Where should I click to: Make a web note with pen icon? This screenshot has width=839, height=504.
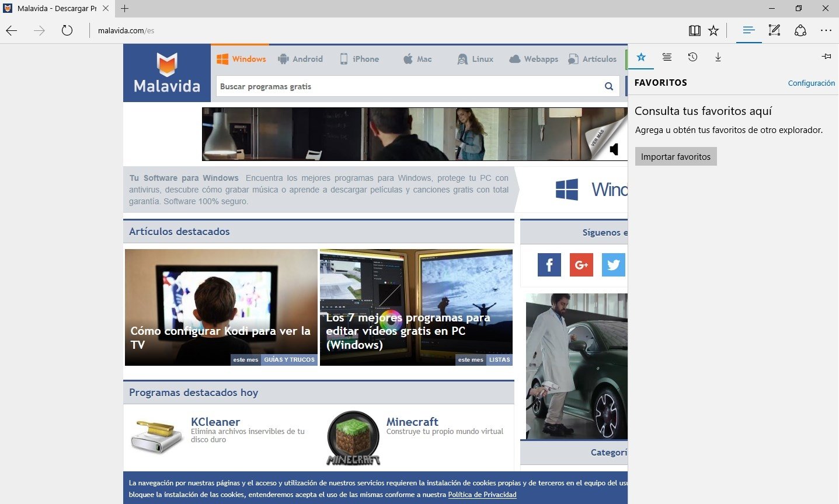(x=774, y=30)
